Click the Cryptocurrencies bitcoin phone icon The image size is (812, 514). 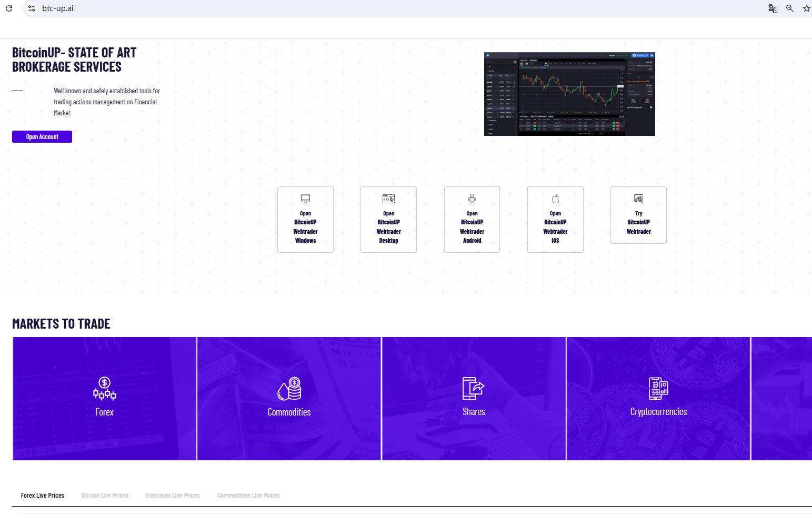[658, 389]
